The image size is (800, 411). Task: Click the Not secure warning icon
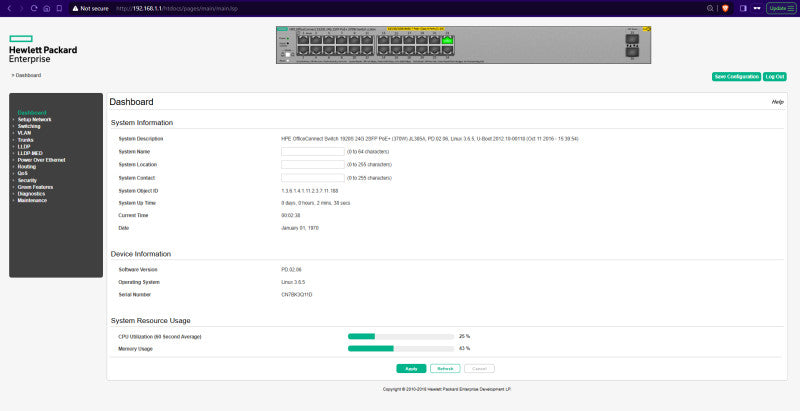pyautogui.click(x=75, y=9)
